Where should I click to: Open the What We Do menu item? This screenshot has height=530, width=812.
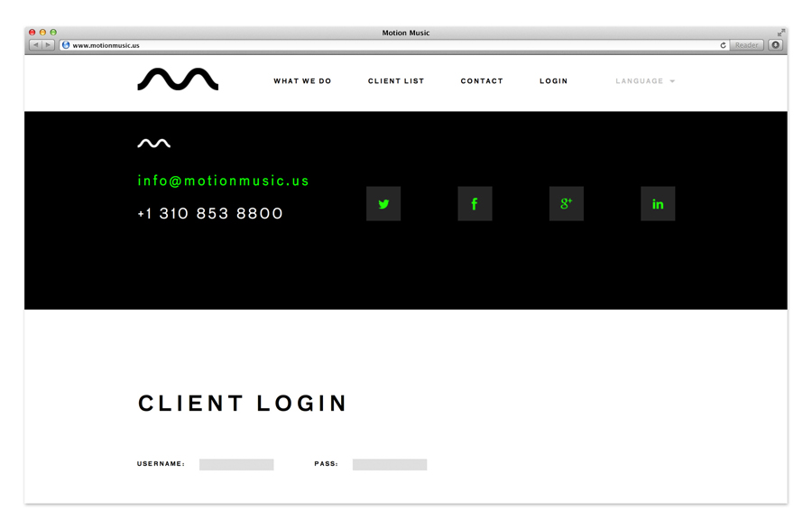tap(302, 81)
